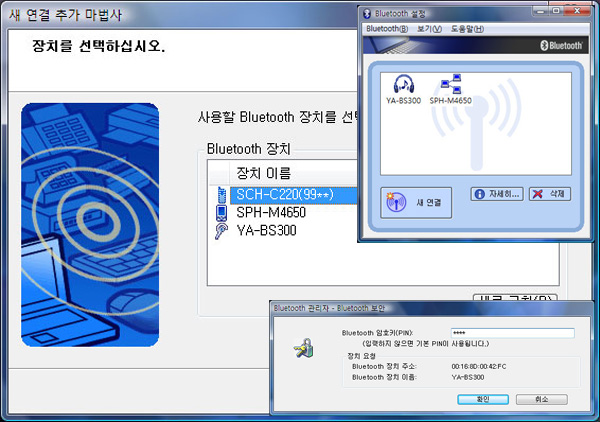This screenshot has height=422, width=600.
Task: Confirm PIN with the 확인 button
Action: click(483, 399)
